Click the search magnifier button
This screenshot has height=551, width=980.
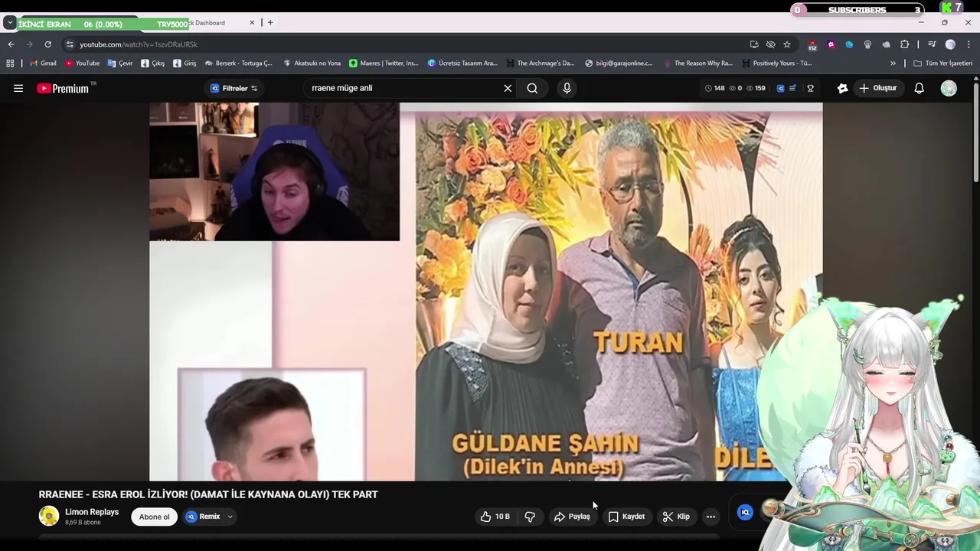[x=532, y=88]
